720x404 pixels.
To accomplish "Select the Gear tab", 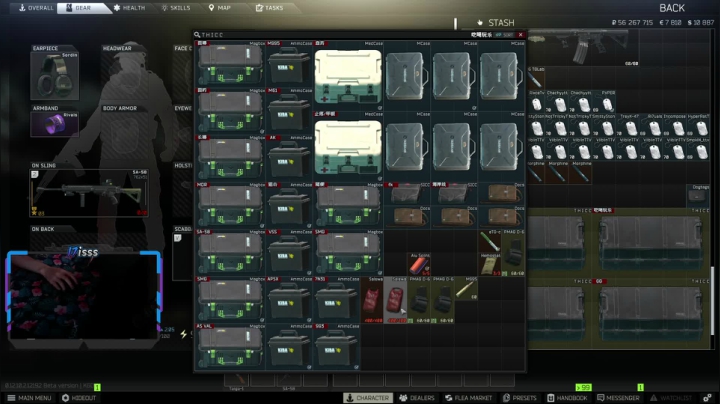I will coord(83,8).
